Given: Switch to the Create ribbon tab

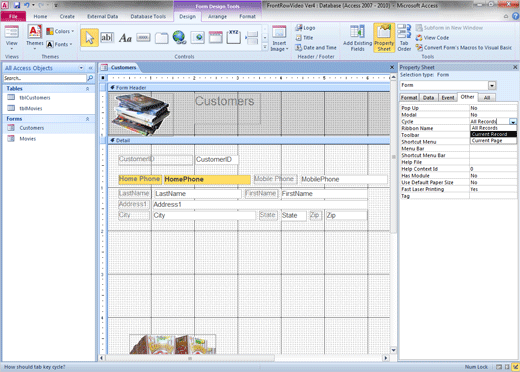Looking at the screenshot, I should (x=67, y=16).
